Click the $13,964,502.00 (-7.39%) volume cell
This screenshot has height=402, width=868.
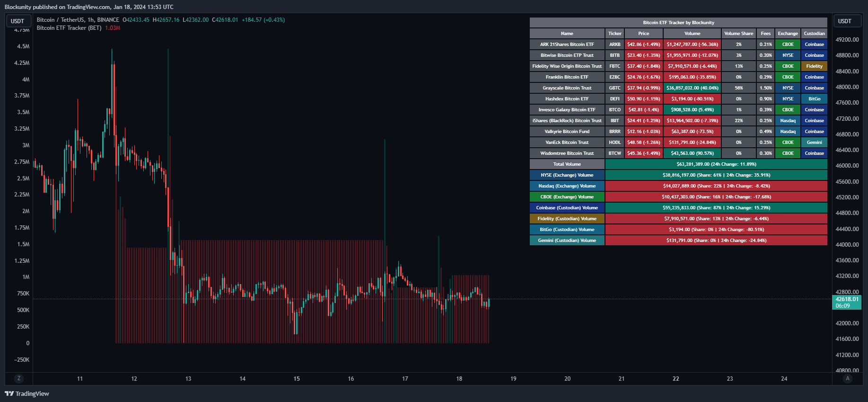point(693,121)
